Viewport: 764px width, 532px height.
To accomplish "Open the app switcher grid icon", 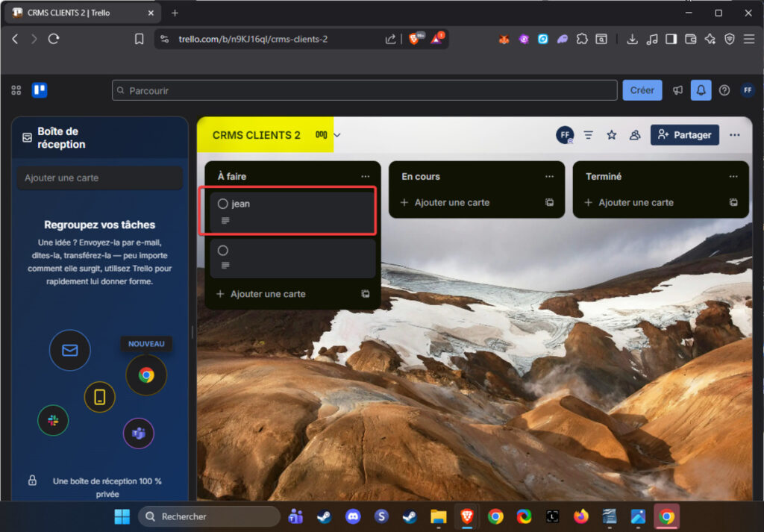I will pos(16,90).
